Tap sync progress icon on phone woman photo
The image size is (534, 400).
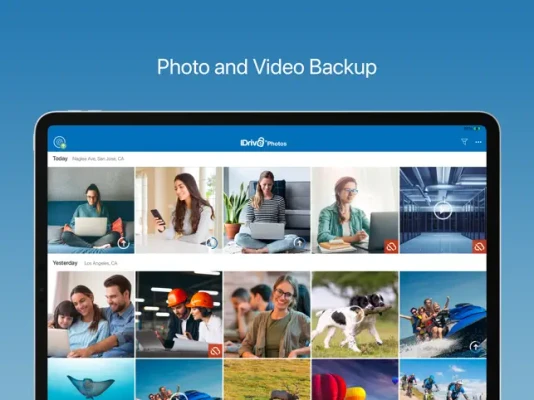click(212, 243)
